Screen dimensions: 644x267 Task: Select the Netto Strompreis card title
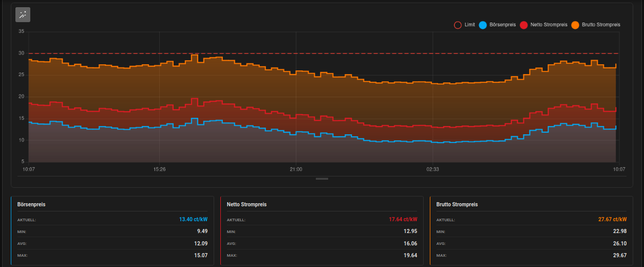247,204
